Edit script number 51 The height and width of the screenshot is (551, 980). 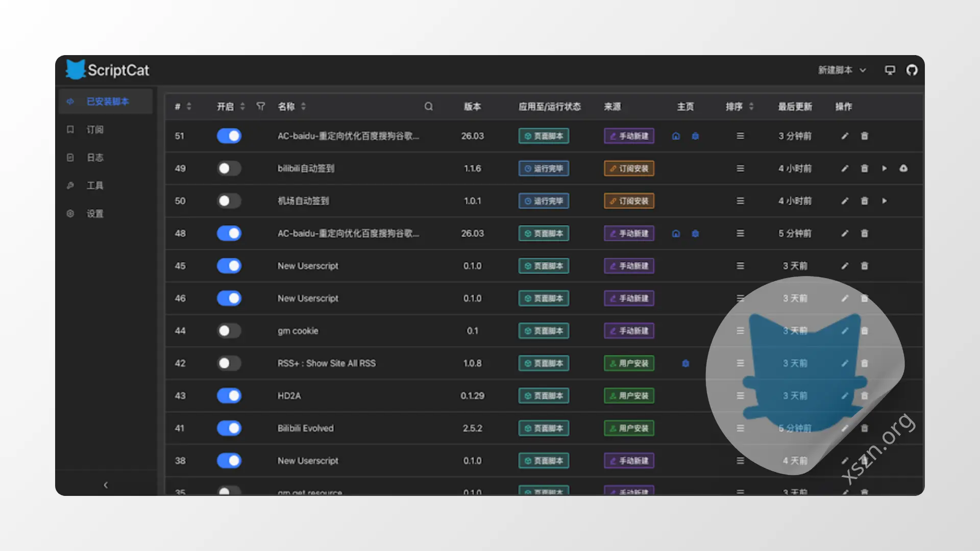845,136
